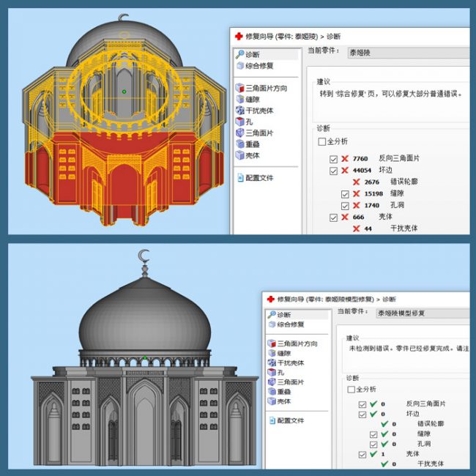
Task: Open 诊断 page in the 泰姬陵 wizard
Action: click(252, 54)
